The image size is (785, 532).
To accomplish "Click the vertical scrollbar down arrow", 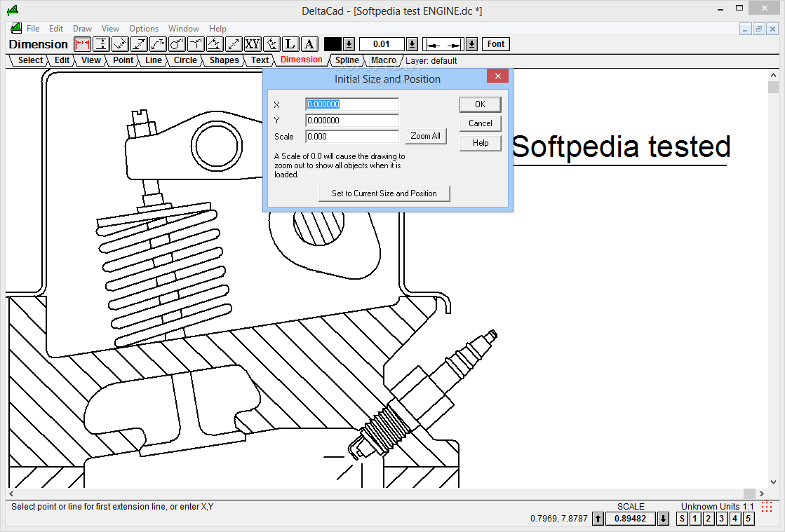I will point(773,482).
